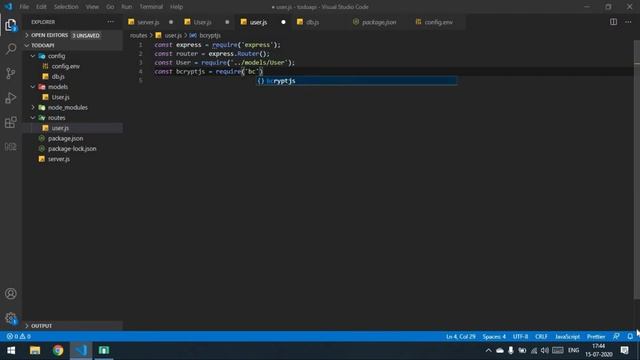Switch to the server.js editor tab
Viewport: 640px width, 360px height.
click(150, 22)
